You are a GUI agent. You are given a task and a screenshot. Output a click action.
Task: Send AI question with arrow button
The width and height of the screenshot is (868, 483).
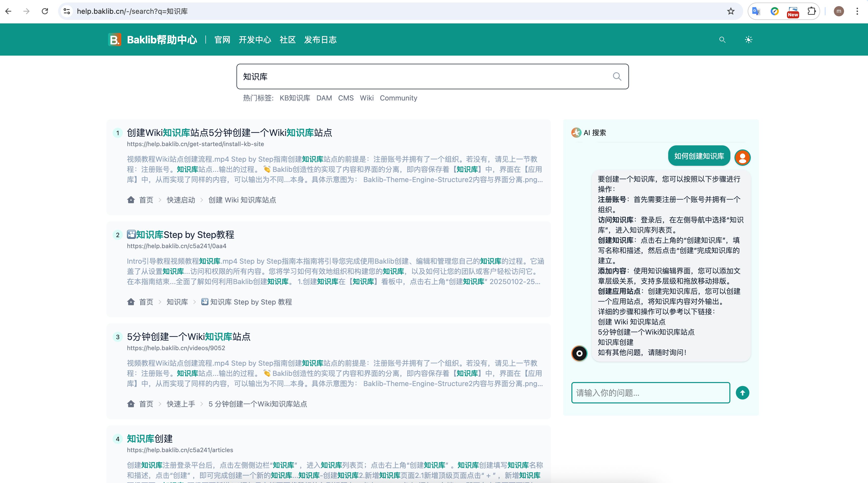[x=742, y=393]
